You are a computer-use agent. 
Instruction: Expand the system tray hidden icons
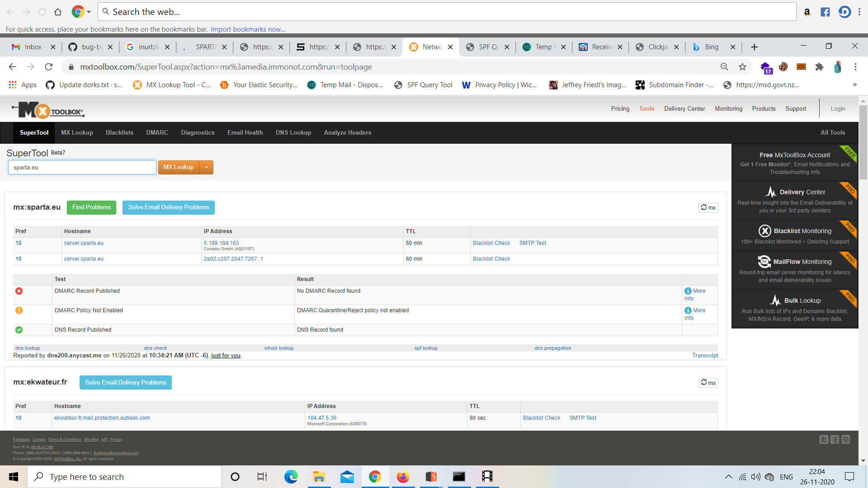click(728, 477)
